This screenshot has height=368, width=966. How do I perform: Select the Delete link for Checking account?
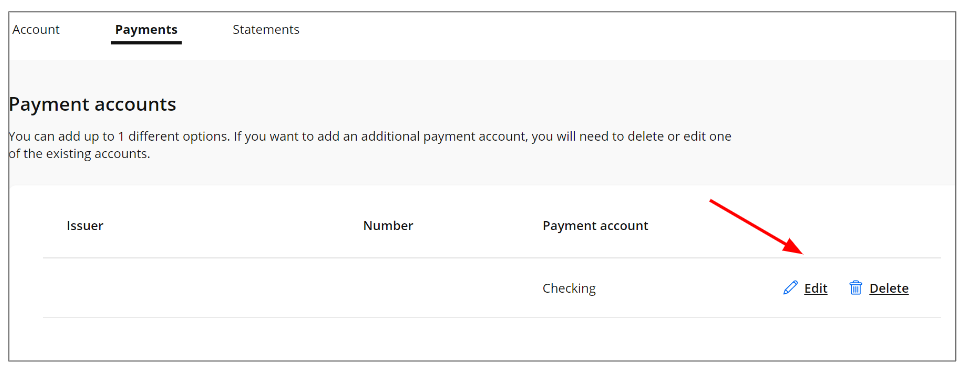coord(889,288)
